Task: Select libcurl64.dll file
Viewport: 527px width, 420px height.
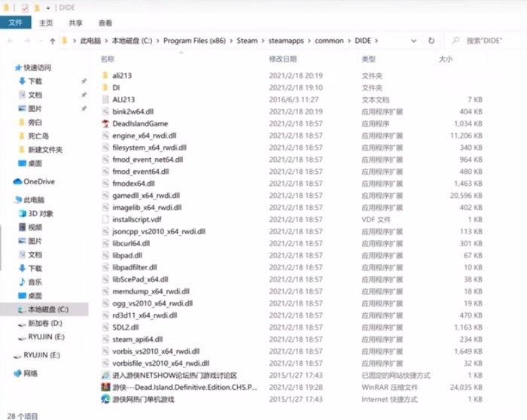Action: point(131,243)
